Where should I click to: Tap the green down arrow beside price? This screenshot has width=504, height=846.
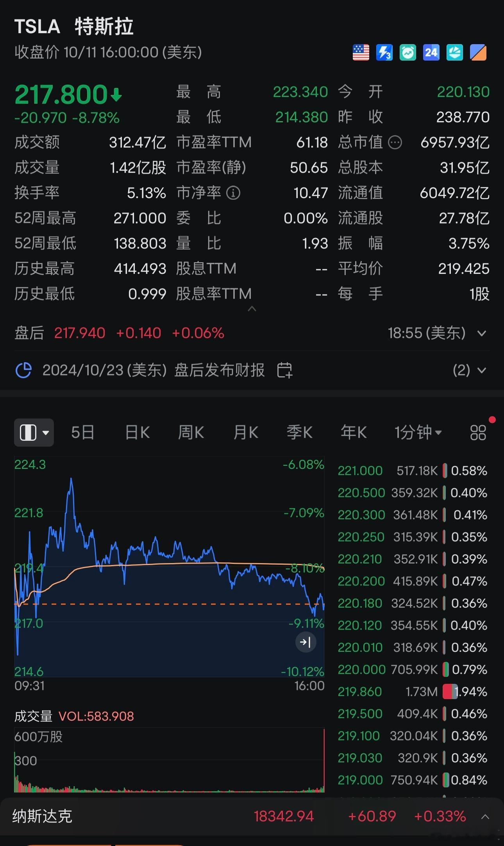pyautogui.click(x=116, y=95)
